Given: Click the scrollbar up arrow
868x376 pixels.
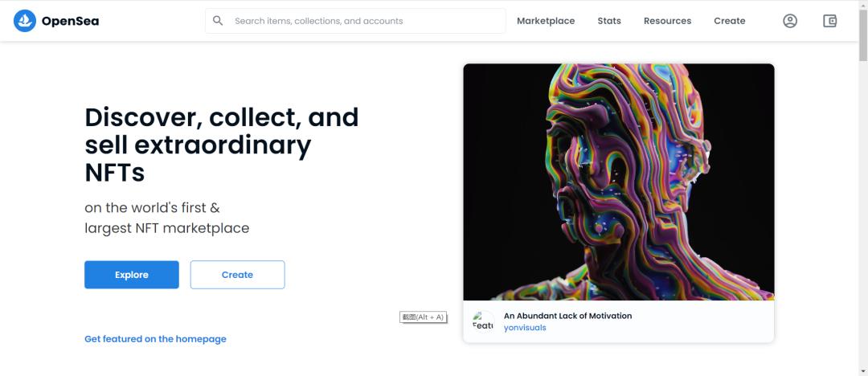Looking at the screenshot, I should (x=863, y=5).
